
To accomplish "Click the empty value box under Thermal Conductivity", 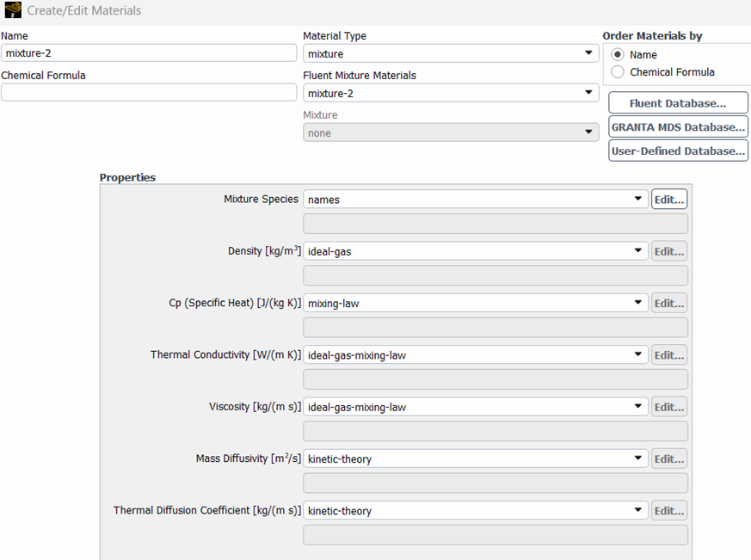I will [496, 379].
